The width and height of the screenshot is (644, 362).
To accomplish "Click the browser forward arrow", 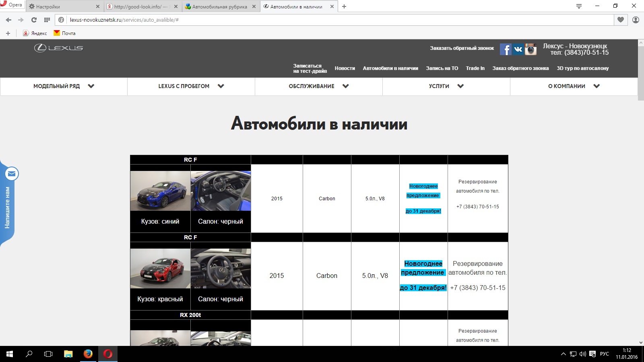I will click(21, 20).
